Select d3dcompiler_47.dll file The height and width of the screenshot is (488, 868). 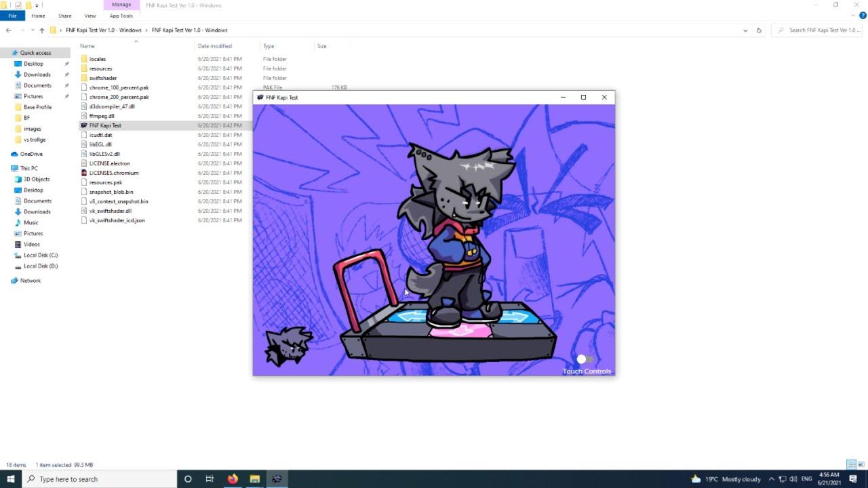(112, 106)
